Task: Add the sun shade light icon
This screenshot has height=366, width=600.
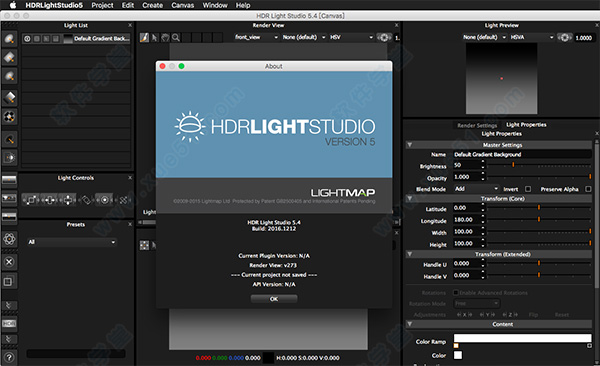Action: pyautogui.click(x=9, y=157)
